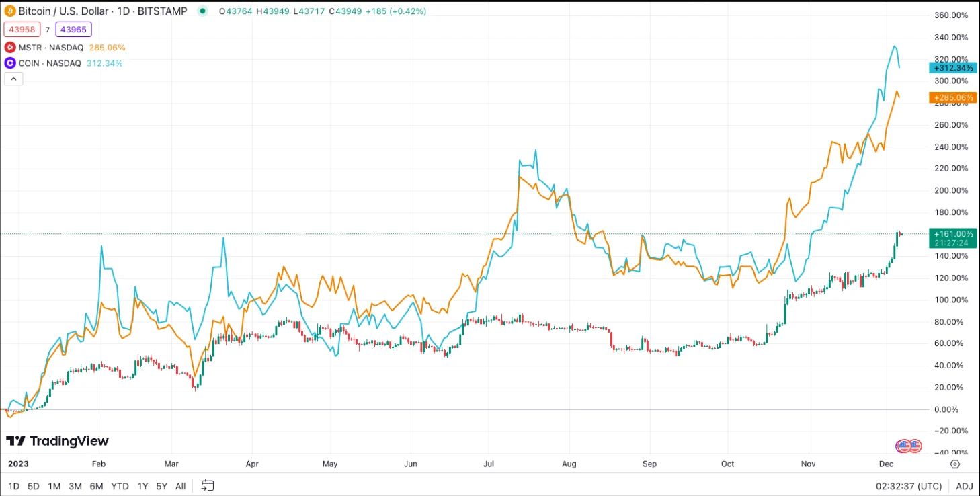
Task: Click the Mar label on the time axis
Action: [x=172, y=464]
